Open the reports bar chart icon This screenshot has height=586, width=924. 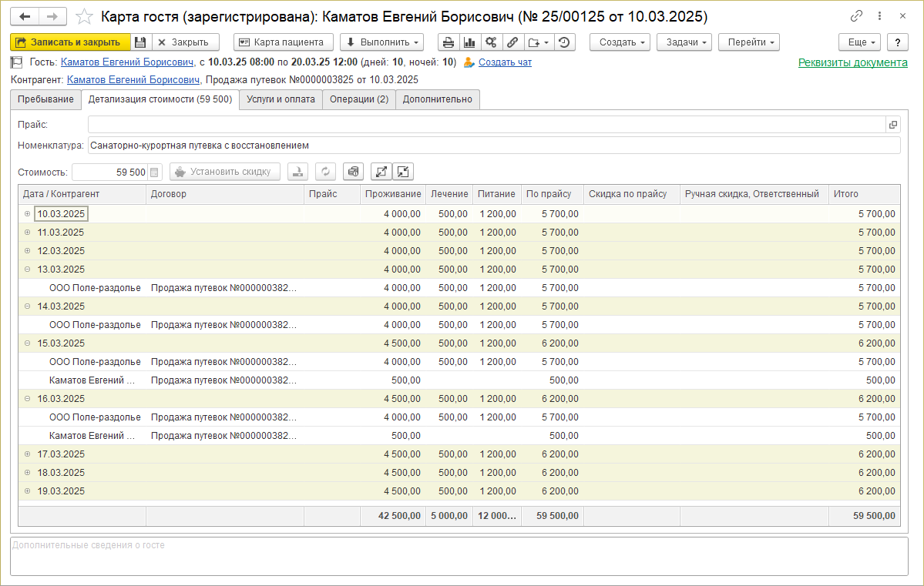click(469, 42)
